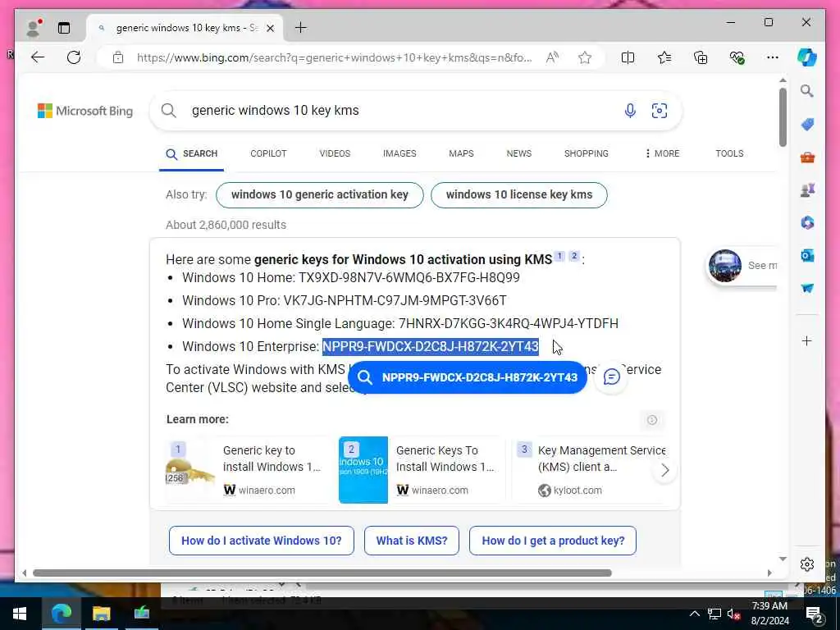
Task: Open the sidebar Shopping tag icon
Action: (807, 125)
